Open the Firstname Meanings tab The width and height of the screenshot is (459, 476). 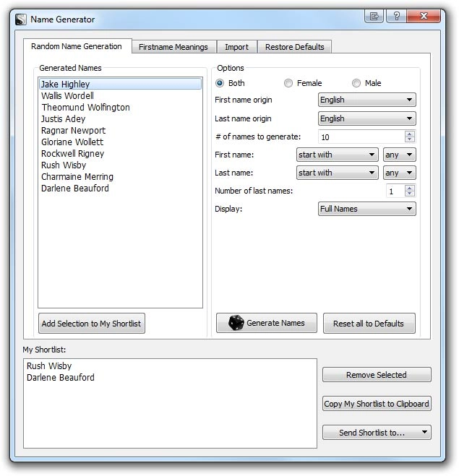[x=173, y=47]
